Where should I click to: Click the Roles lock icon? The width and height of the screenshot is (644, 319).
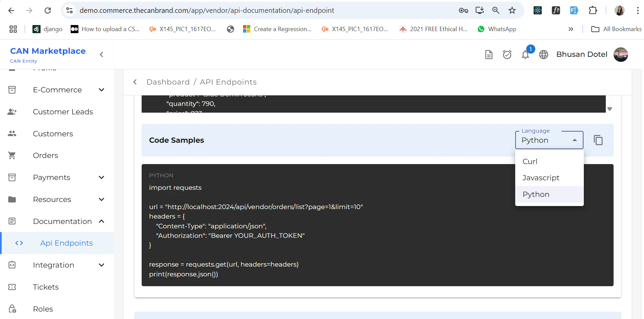tap(12, 309)
